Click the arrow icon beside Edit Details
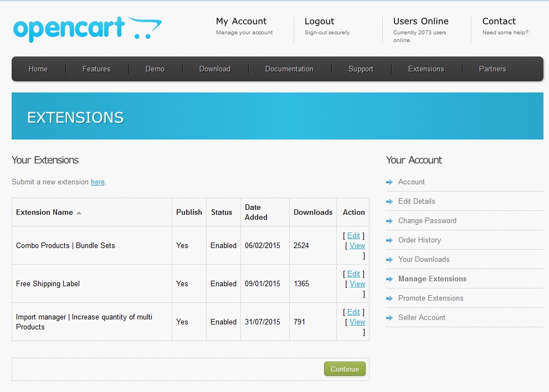The width and height of the screenshot is (549, 392). pyautogui.click(x=389, y=201)
